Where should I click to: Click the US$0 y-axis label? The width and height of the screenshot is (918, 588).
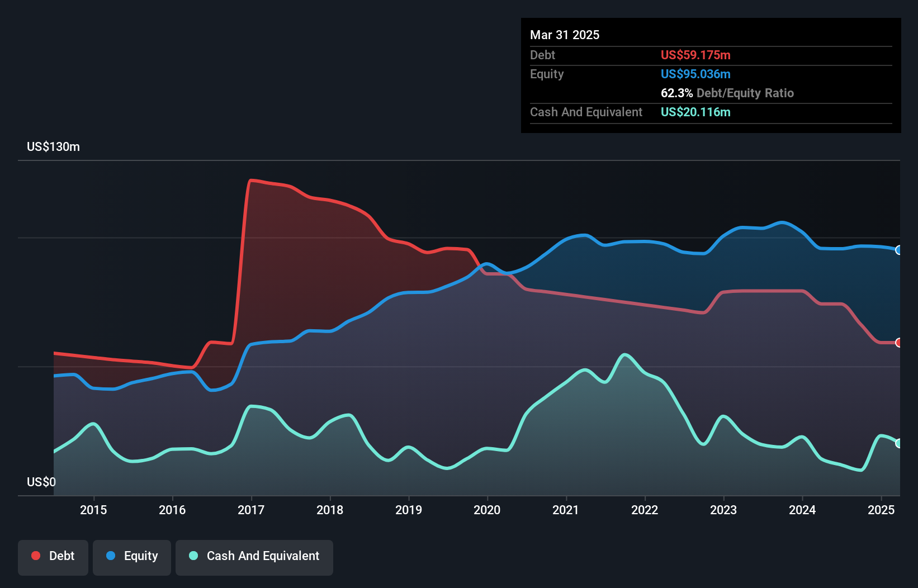(x=41, y=482)
